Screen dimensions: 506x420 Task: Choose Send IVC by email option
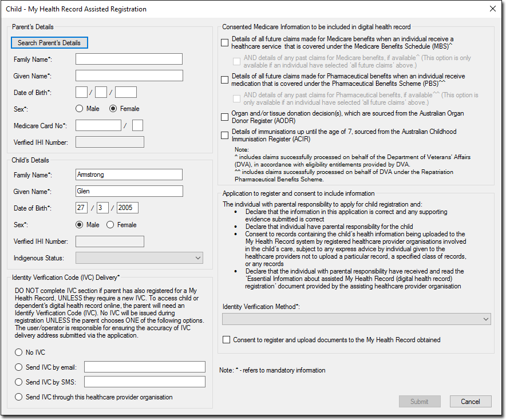tap(19, 367)
